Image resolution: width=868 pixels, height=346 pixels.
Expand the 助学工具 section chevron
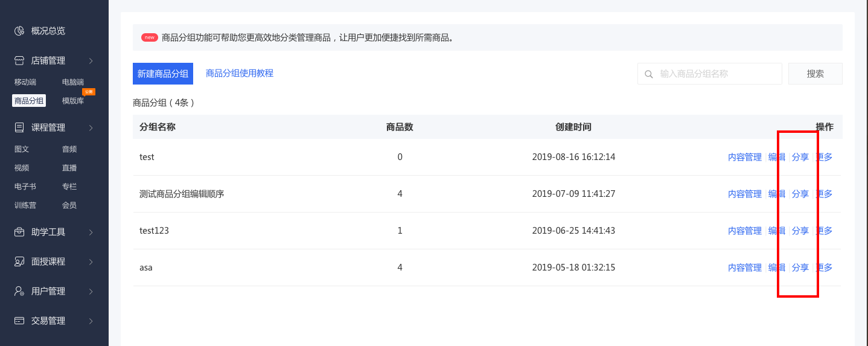91,232
